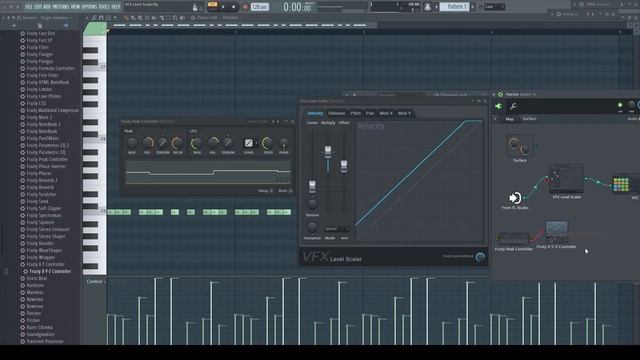
Task: Select Pan tab in VFX Level Scaler
Action: [370, 113]
